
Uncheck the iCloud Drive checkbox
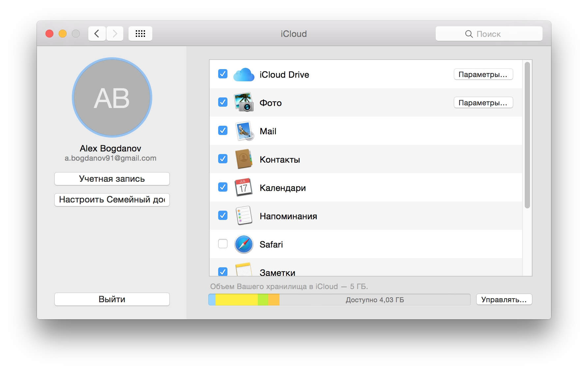coord(223,74)
